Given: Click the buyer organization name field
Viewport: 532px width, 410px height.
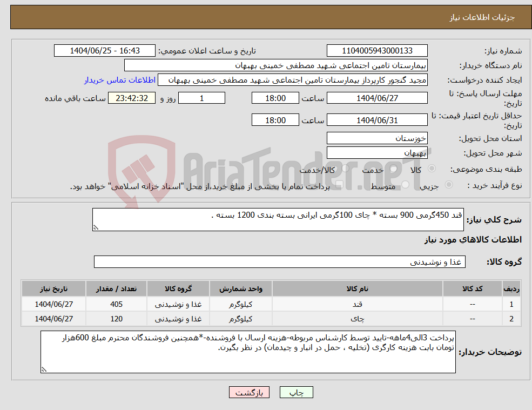Looking at the screenshot, I should pyautogui.click(x=275, y=65).
